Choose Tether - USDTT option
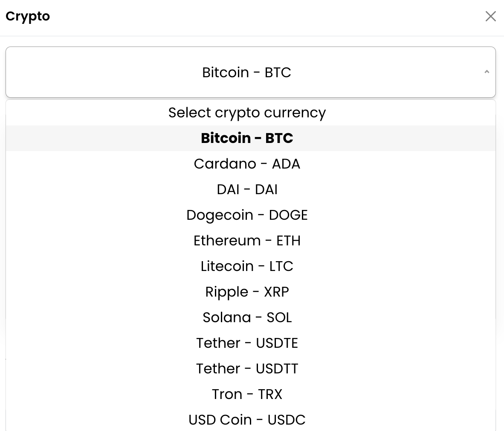 247,369
